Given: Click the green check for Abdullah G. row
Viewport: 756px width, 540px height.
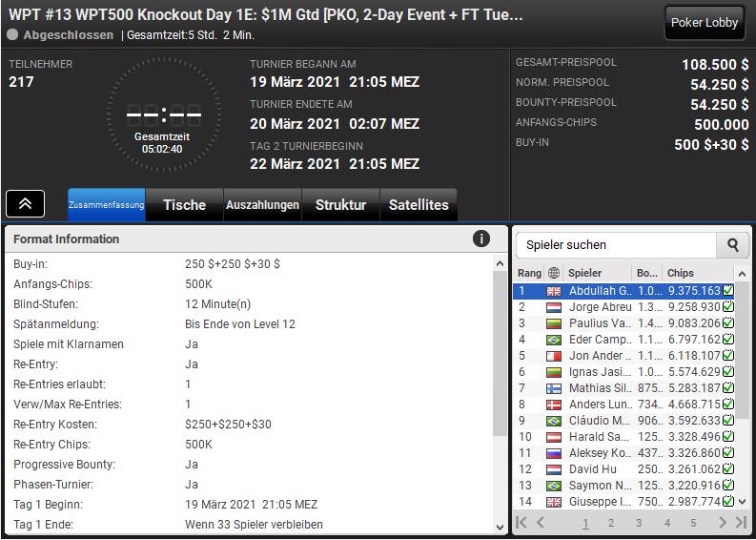Looking at the screenshot, I should tap(728, 290).
